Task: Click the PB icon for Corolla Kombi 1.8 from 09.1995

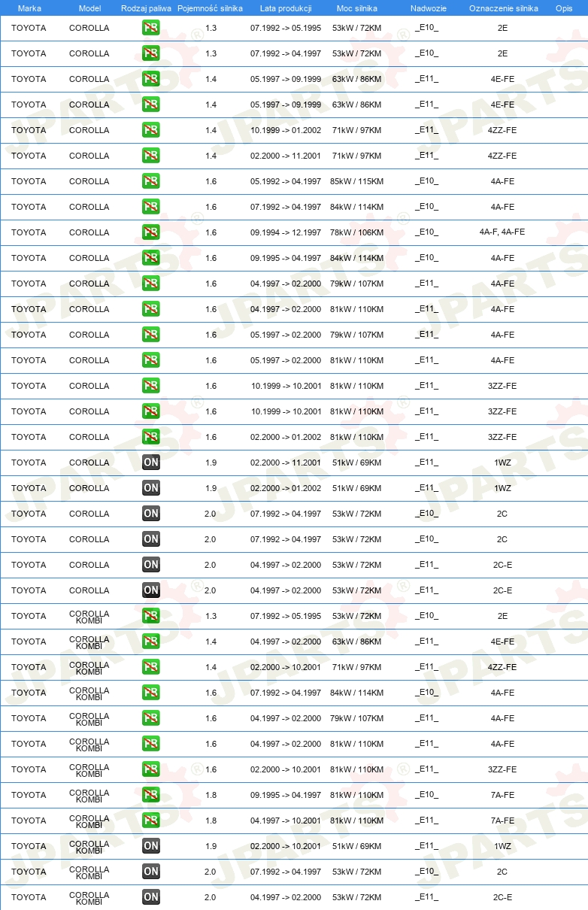Action: pyautogui.click(x=150, y=795)
